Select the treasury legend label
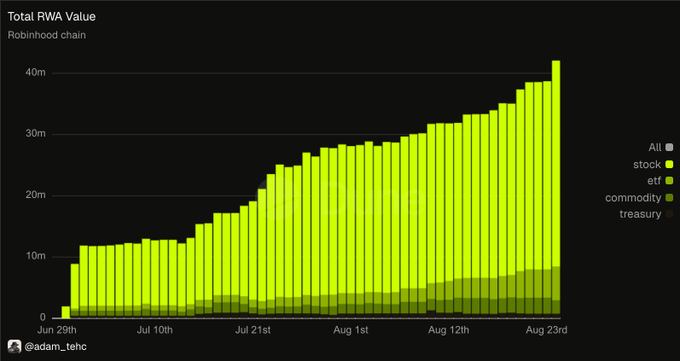 tap(640, 214)
